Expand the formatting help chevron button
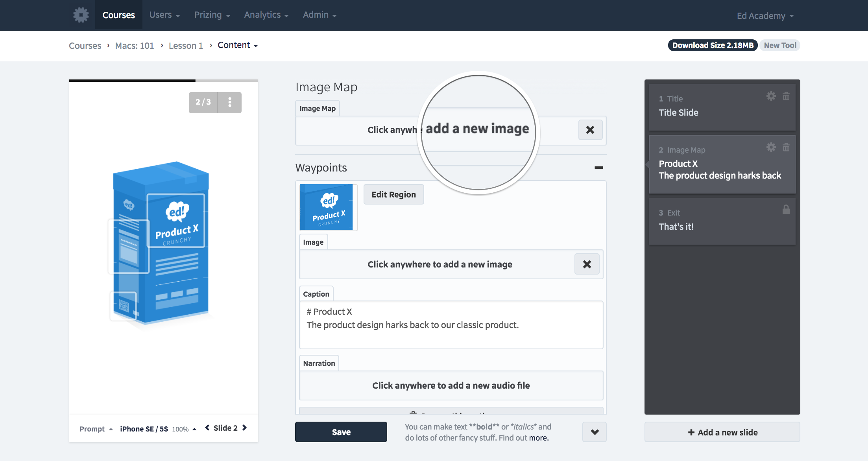The width and height of the screenshot is (868, 461). click(594, 432)
